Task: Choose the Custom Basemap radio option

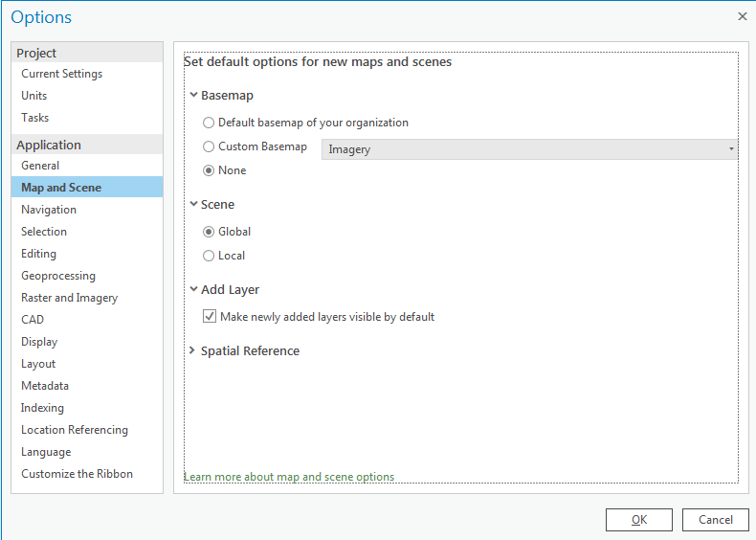Action: click(209, 146)
